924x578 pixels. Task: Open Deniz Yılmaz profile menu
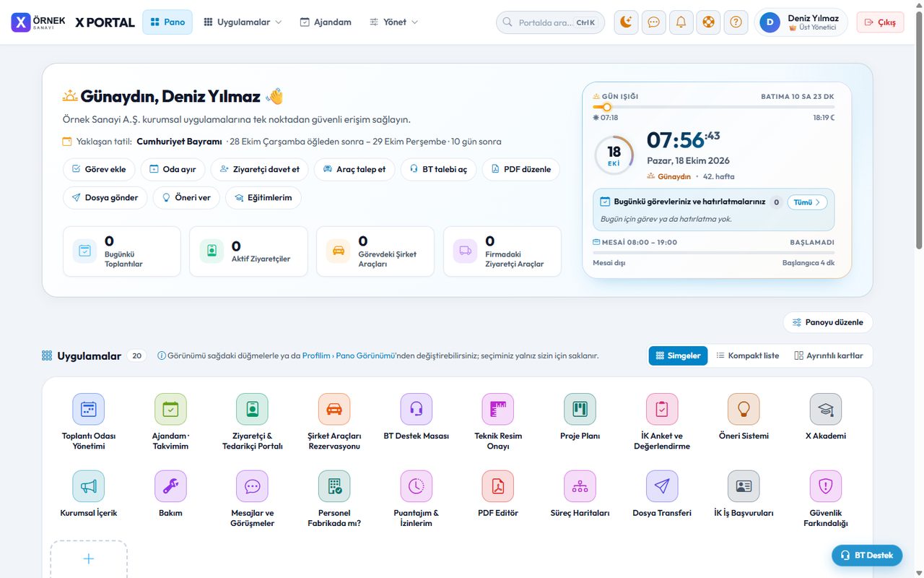point(801,22)
